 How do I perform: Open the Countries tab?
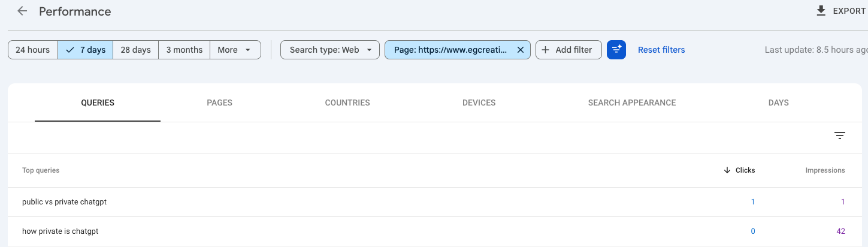point(347,103)
